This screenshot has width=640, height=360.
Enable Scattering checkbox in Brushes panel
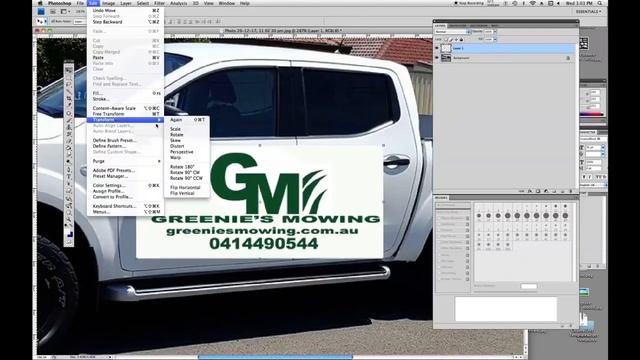[439, 224]
